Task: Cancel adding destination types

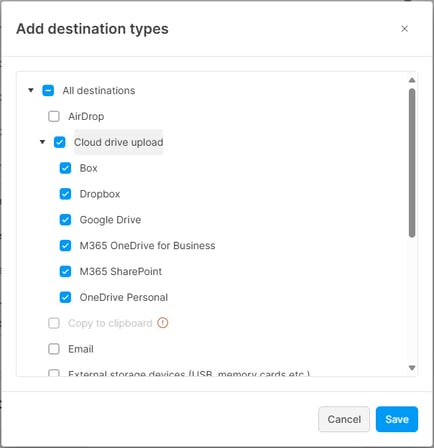Action: [x=344, y=419]
